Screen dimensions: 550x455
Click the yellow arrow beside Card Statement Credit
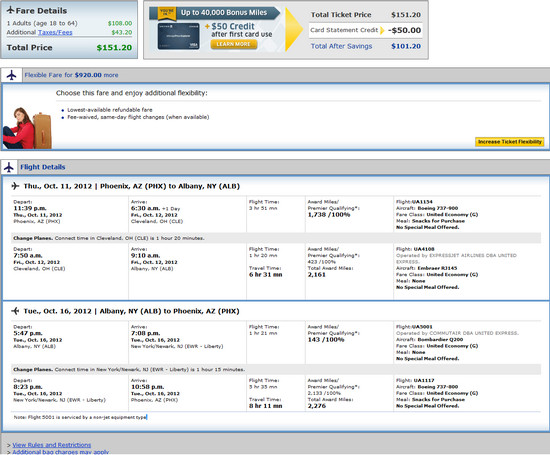coord(382,30)
